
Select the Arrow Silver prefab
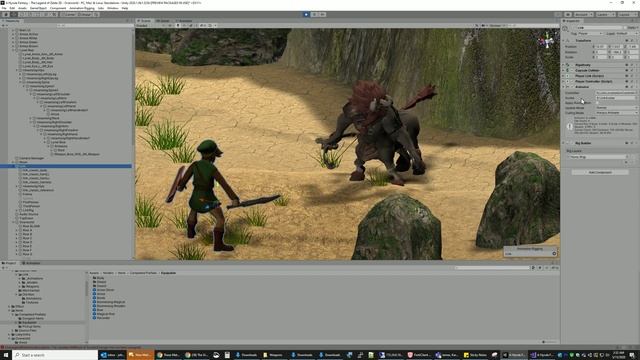[x=103, y=290]
